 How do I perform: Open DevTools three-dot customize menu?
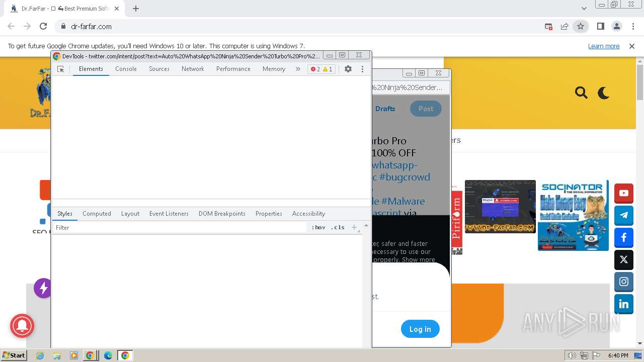[362, 69]
